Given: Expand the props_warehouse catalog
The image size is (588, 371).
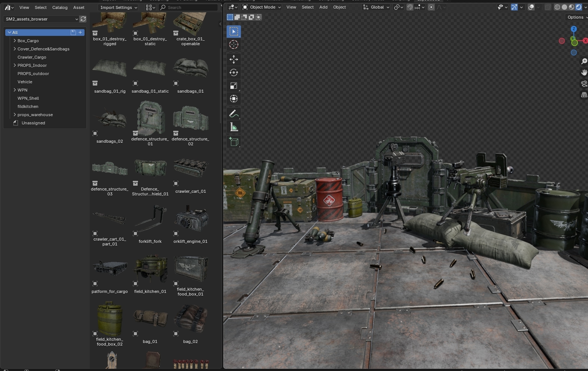Looking at the screenshot, I should [x=15, y=115].
